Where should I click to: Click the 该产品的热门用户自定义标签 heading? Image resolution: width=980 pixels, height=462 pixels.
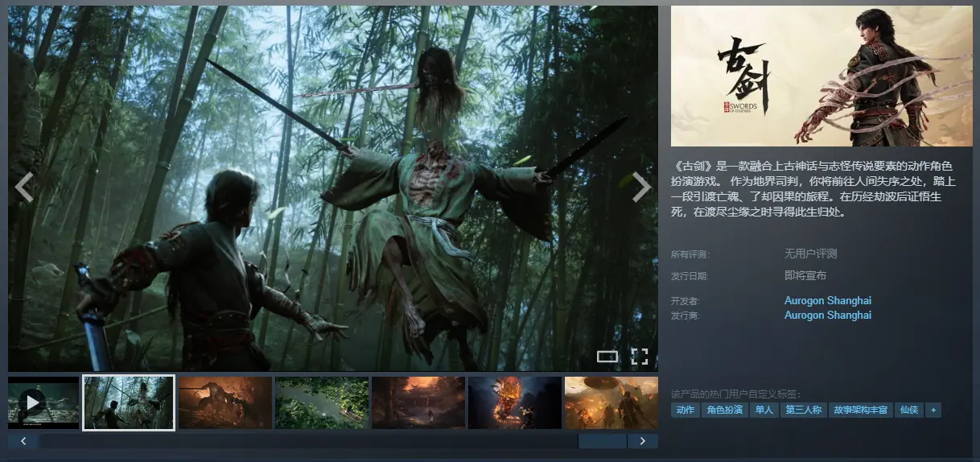point(736,394)
